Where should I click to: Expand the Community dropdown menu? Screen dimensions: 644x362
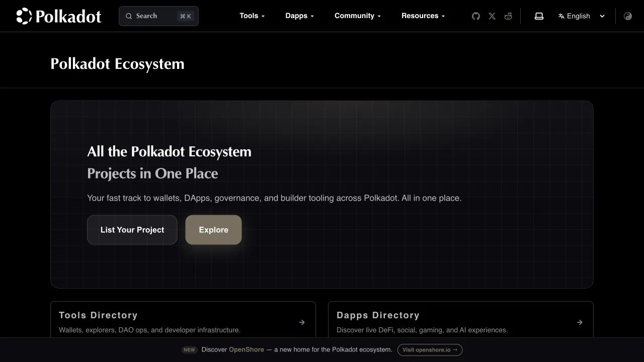(358, 16)
